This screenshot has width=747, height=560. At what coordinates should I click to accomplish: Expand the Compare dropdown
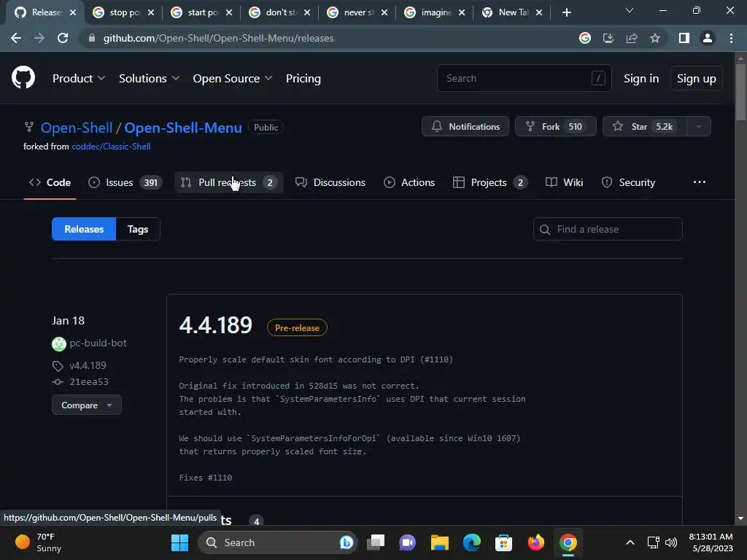click(87, 405)
